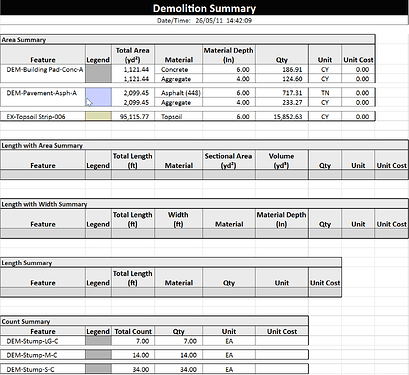Select the Length with Width Summary header

click(x=204, y=204)
